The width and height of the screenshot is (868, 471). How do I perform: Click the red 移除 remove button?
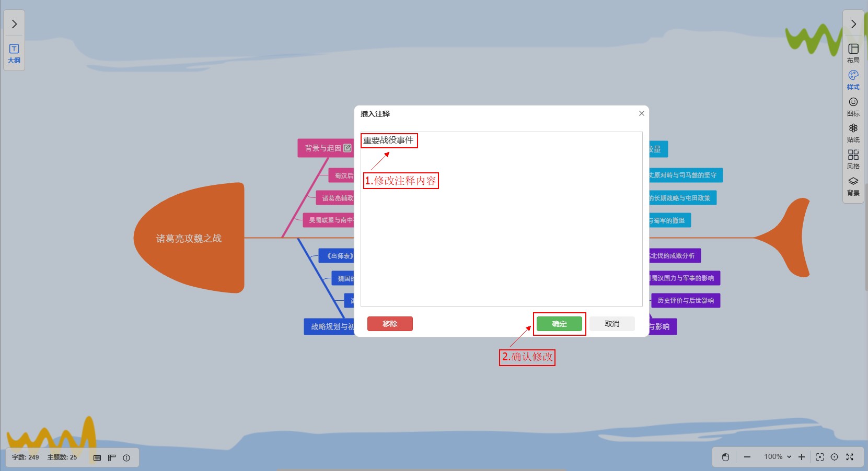point(390,324)
